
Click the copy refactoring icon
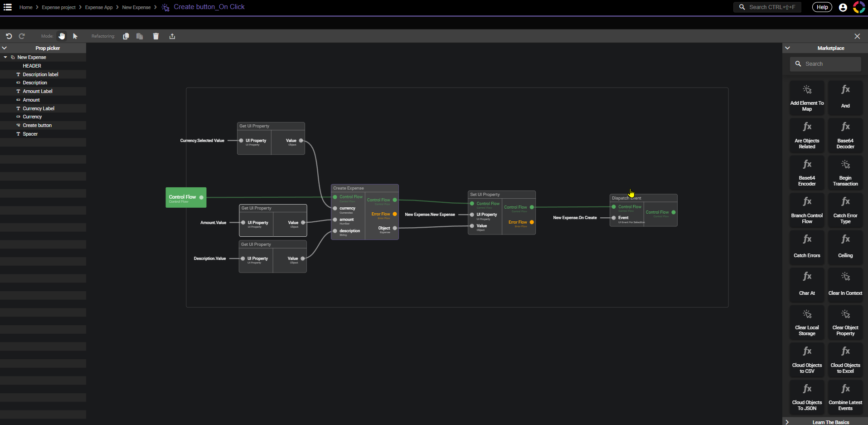pos(126,36)
